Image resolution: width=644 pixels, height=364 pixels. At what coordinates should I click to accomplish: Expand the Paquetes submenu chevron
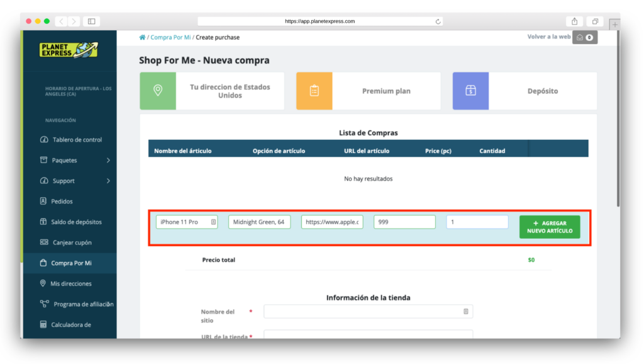tap(108, 160)
